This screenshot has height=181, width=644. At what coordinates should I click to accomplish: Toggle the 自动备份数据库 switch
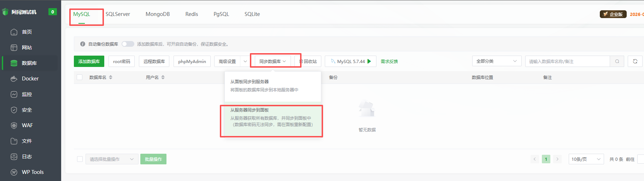tap(128, 44)
